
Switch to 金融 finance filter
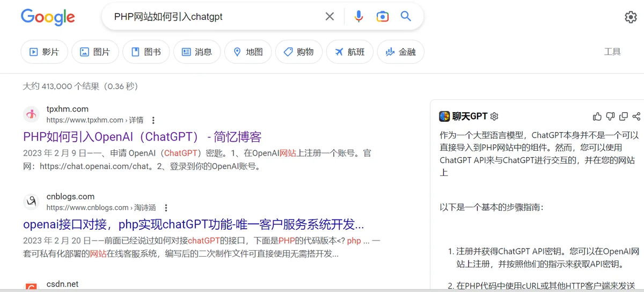(x=401, y=52)
